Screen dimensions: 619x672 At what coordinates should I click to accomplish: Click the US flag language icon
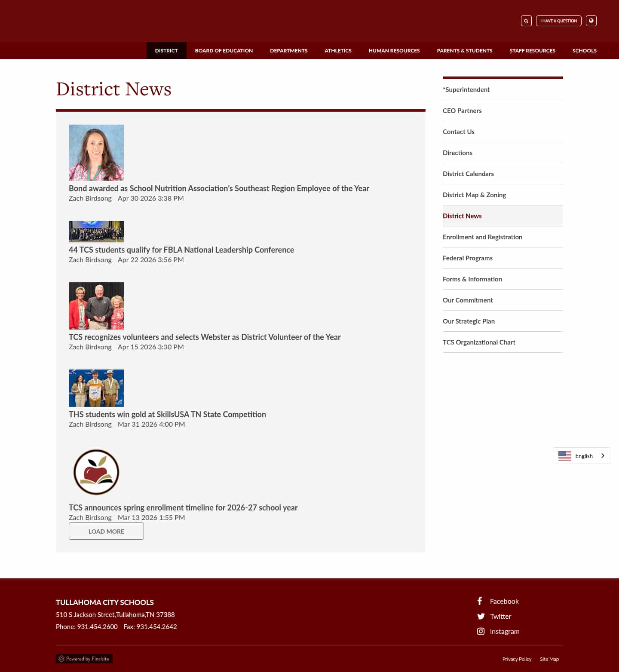[565, 456]
